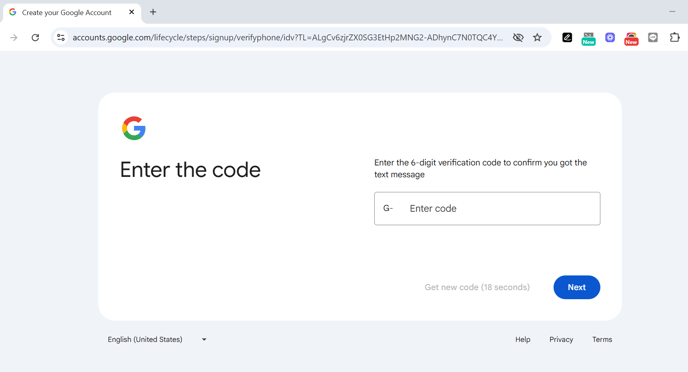The image size is (688, 372).
Task: Open the red New-badged extension icon
Action: pos(631,39)
